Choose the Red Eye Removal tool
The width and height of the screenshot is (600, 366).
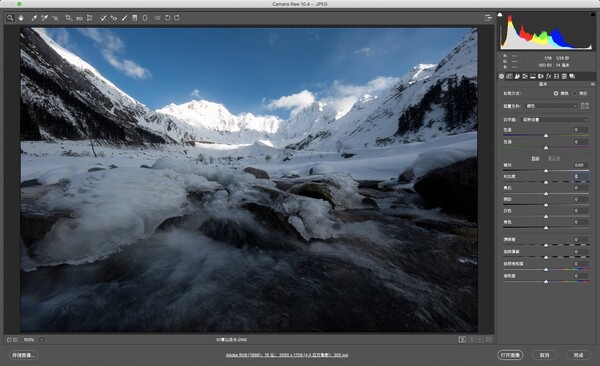click(x=114, y=18)
